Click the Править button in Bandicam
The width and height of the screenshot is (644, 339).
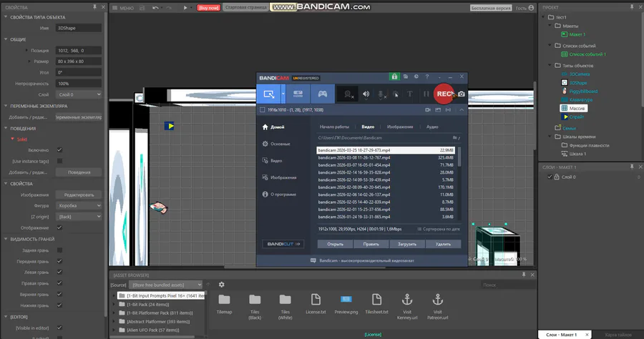[371, 244]
